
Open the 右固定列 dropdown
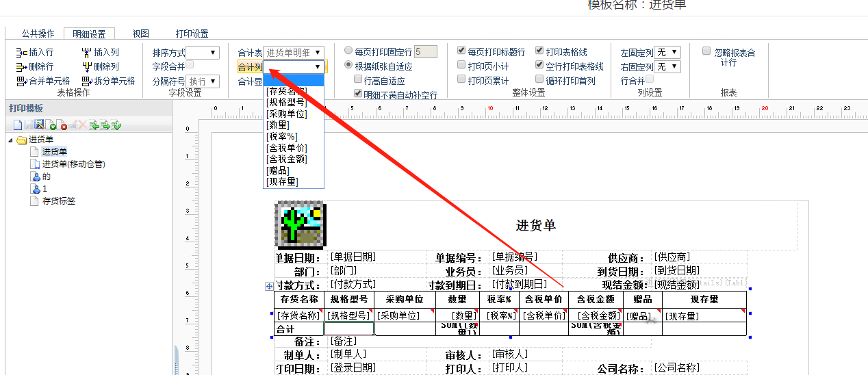click(x=667, y=67)
